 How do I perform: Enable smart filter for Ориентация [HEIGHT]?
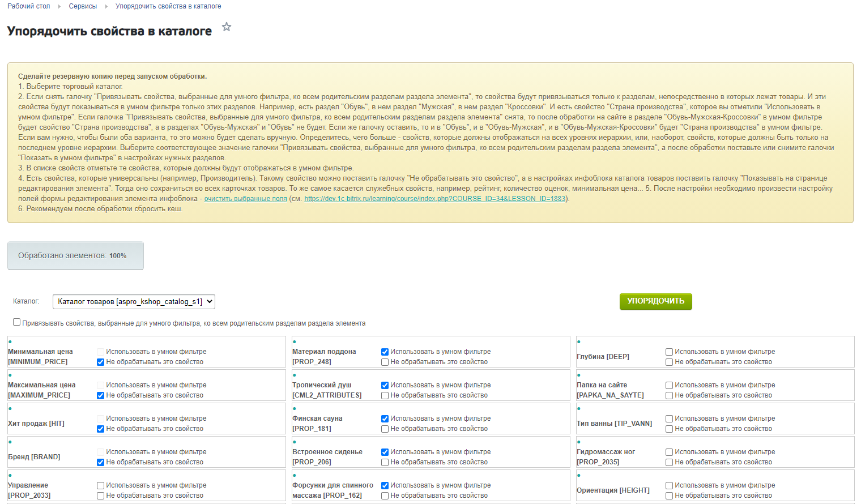tap(669, 485)
